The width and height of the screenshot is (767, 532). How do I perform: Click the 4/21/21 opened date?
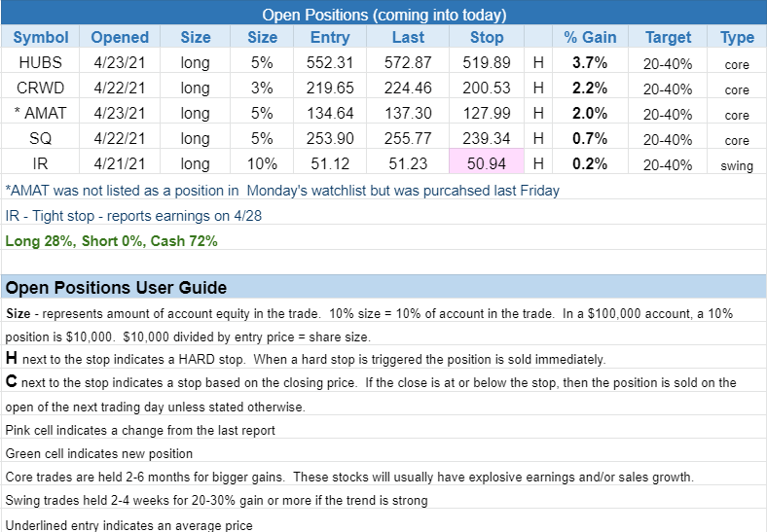[x=120, y=163]
